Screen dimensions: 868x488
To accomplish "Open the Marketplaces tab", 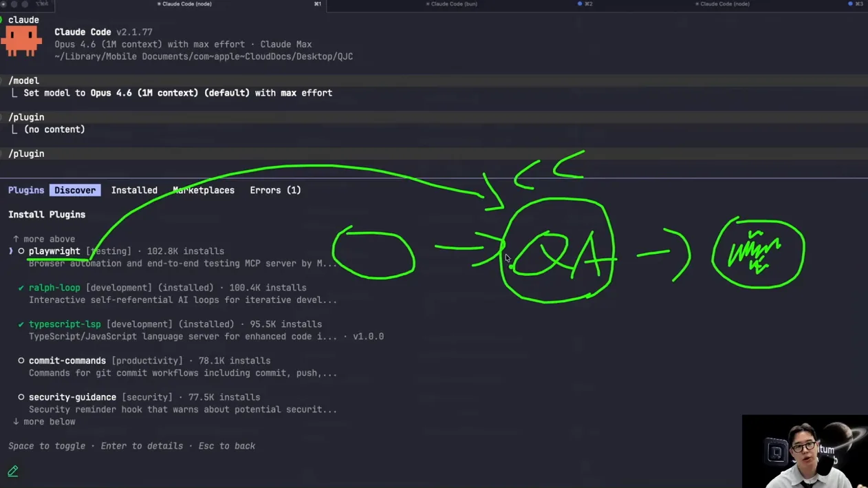I will [x=204, y=190].
